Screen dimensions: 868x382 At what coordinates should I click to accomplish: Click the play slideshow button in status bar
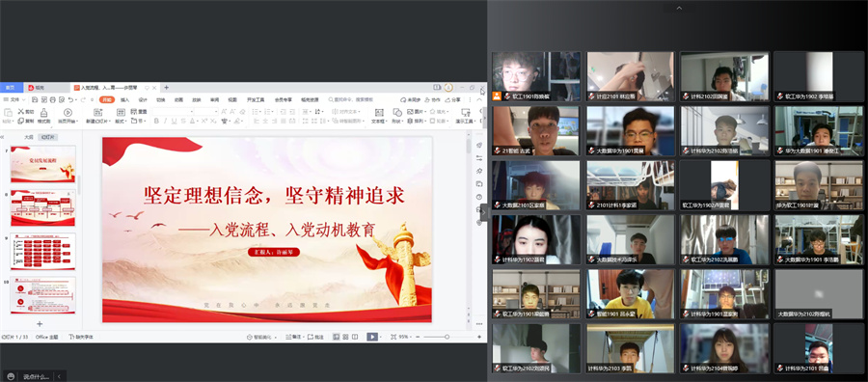point(372,337)
